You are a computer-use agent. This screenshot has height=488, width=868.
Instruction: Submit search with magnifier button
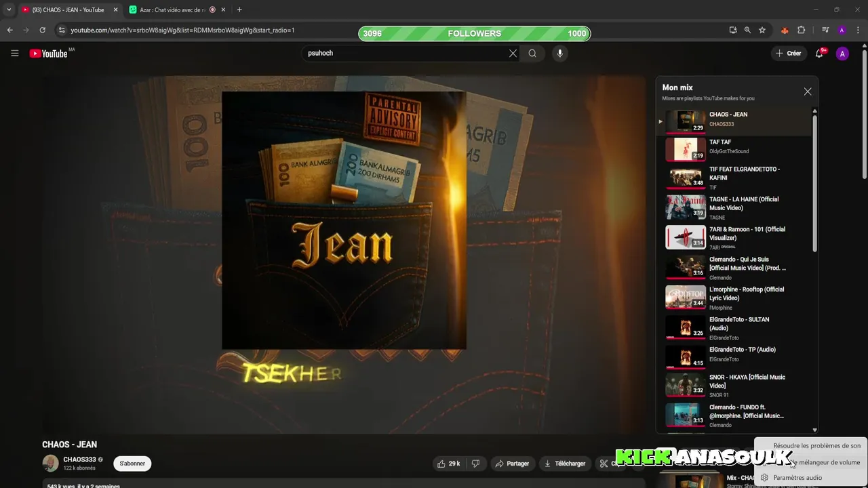[532, 53]
